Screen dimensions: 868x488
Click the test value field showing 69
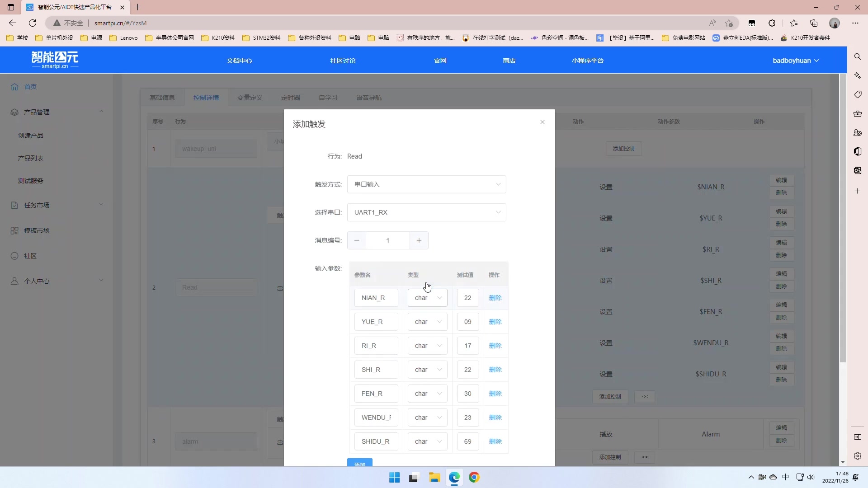467,441
